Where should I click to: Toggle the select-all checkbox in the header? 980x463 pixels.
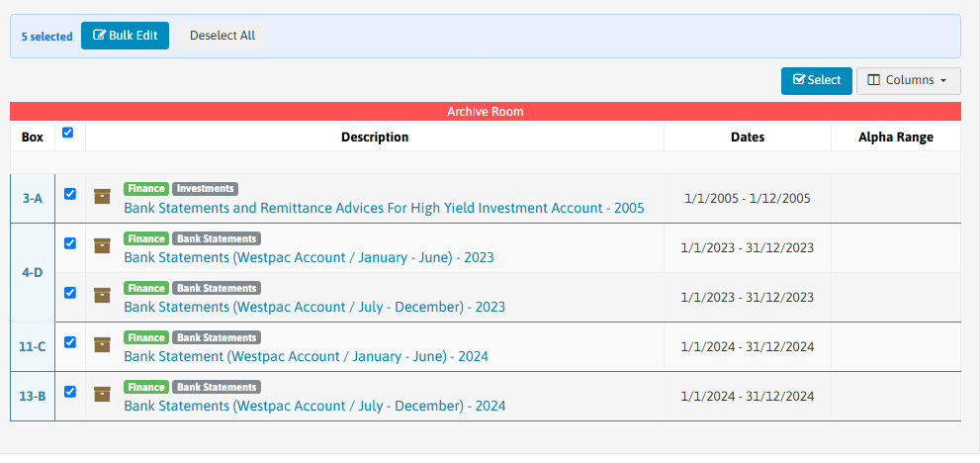pos(67,133)
